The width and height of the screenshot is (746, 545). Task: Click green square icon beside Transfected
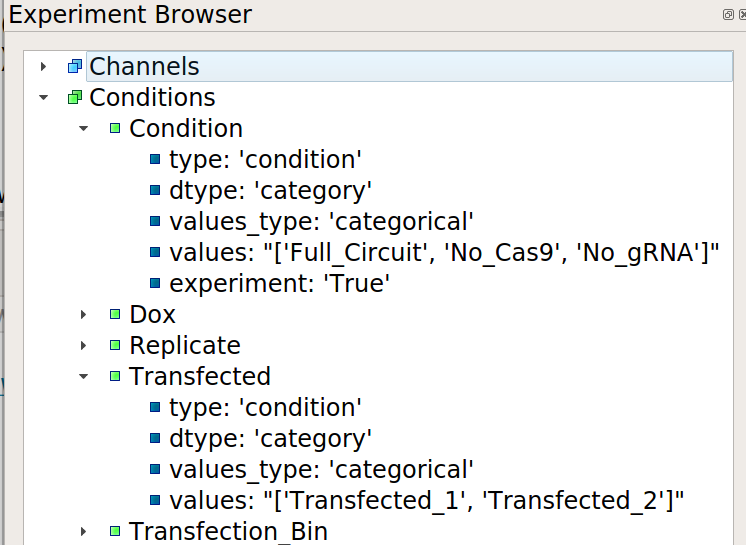(x=115, y=376)
